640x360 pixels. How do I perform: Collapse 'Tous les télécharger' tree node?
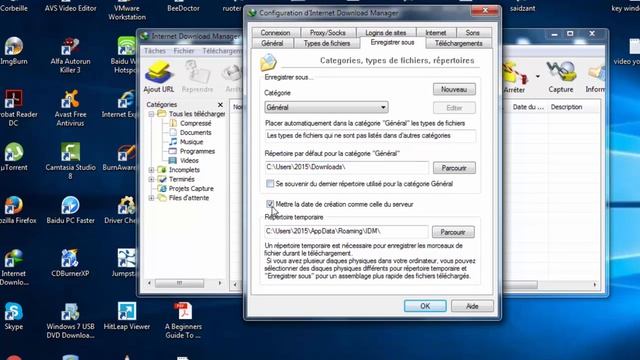pos(151,114)
